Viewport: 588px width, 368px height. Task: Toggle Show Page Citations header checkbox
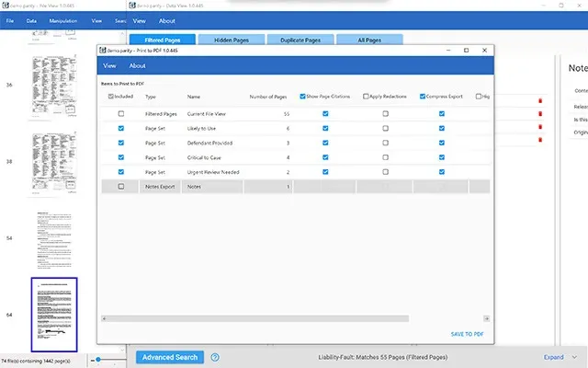tap(302, 97)
